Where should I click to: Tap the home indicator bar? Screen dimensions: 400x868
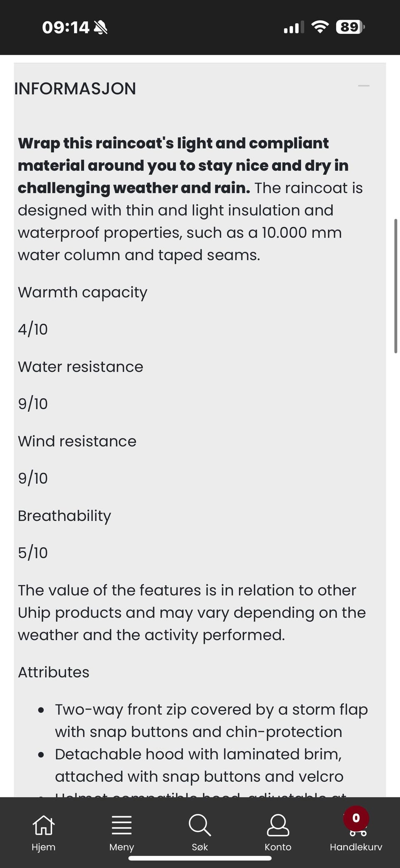tap(200, 858)
